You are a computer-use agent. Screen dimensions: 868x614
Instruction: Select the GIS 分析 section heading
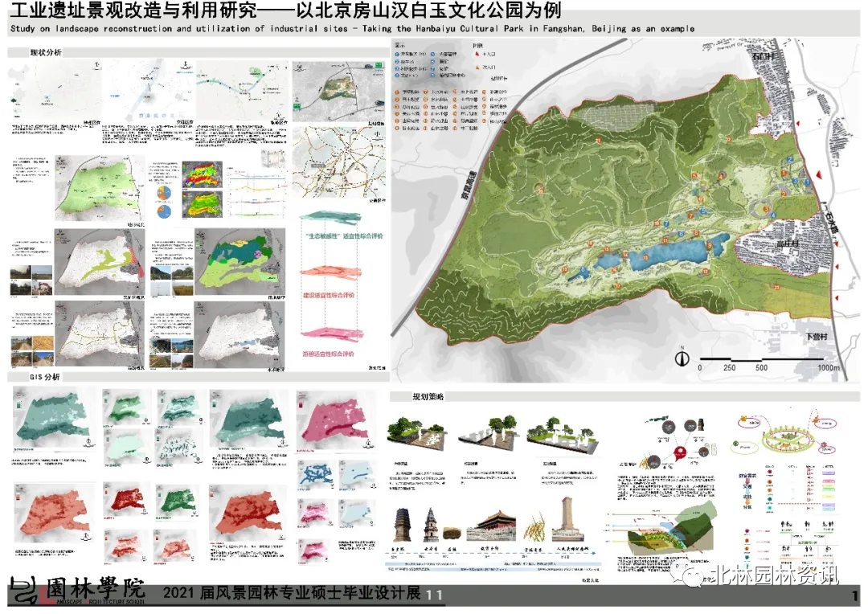[x=44, y=377]
